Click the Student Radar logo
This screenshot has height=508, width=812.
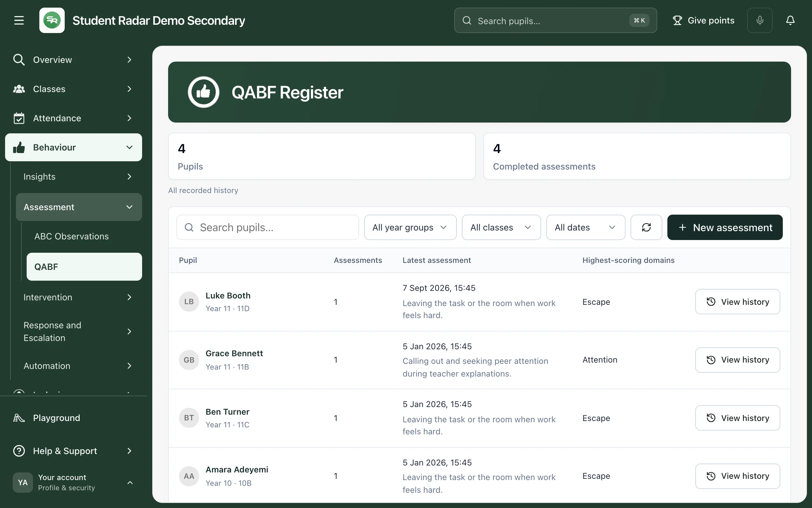point(52,21)
